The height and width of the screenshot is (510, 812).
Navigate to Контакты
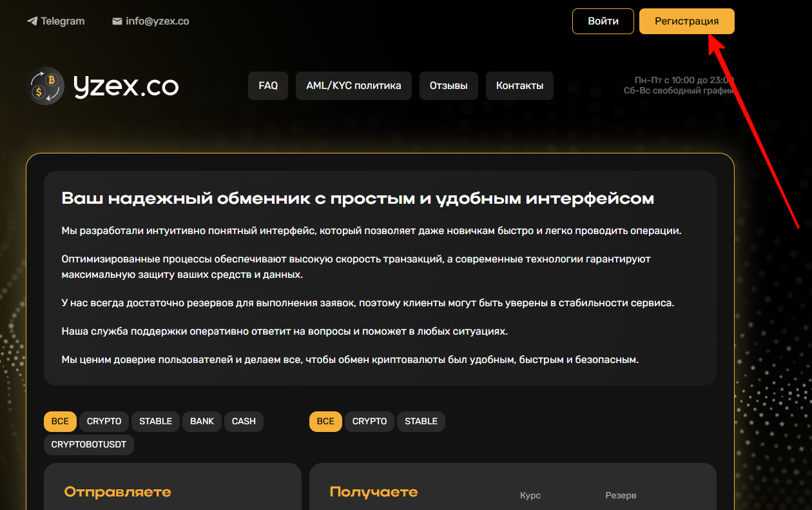519,86
